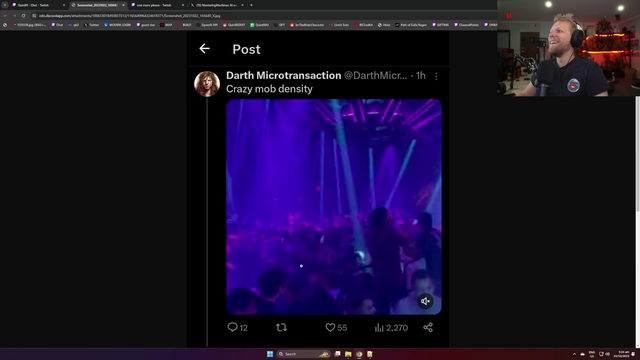The height and width of the screenshot is (360, 640).
Task: Click the 'Crazy mob density' post text
Action: point(269,89)
